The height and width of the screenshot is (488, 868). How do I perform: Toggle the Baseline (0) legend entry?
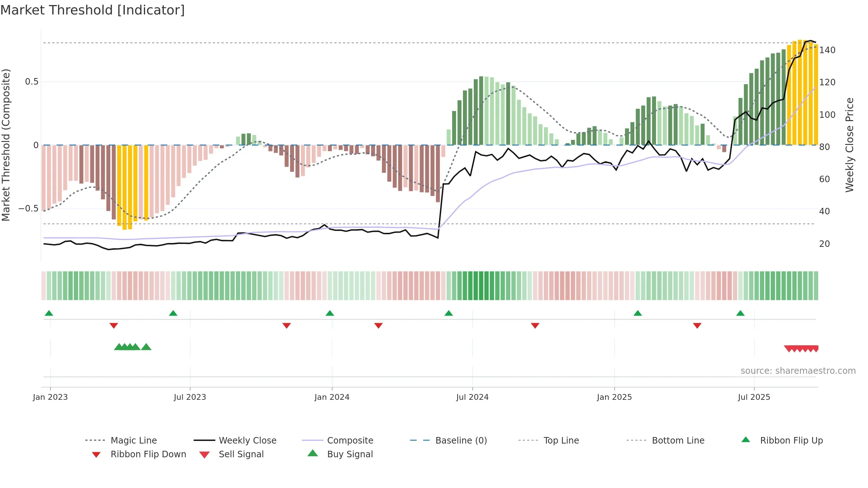[448, 440]
